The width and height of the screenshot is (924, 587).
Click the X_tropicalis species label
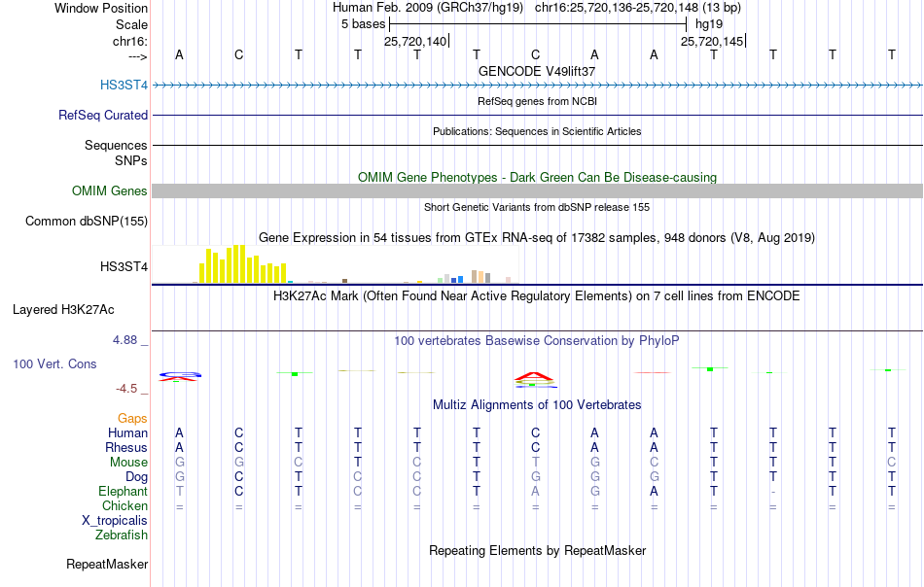115,521
